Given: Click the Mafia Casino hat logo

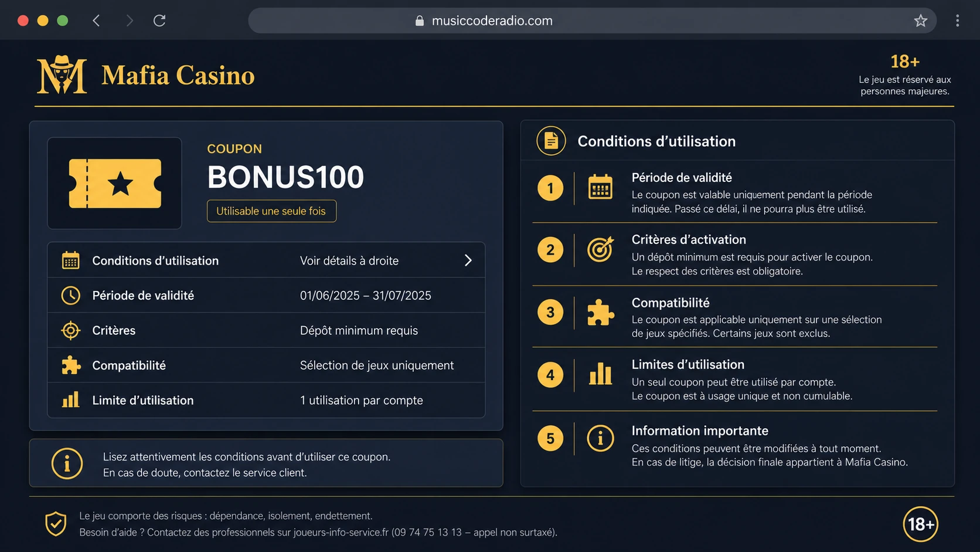Looking at the screenshot, I should coord(62,74).
